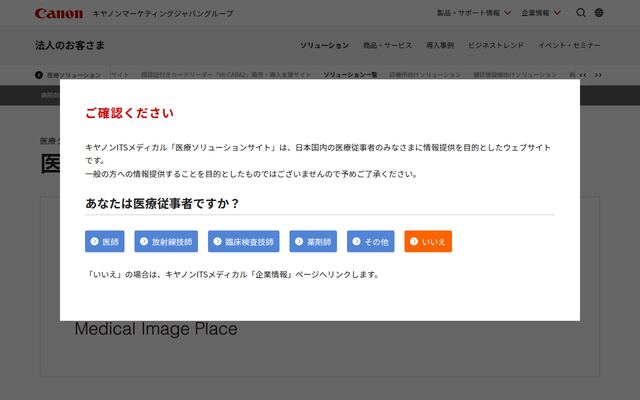Screen dimensions: 640x400
Task: Select ソリューション一覧 in sub navigation
Action: 350,75
